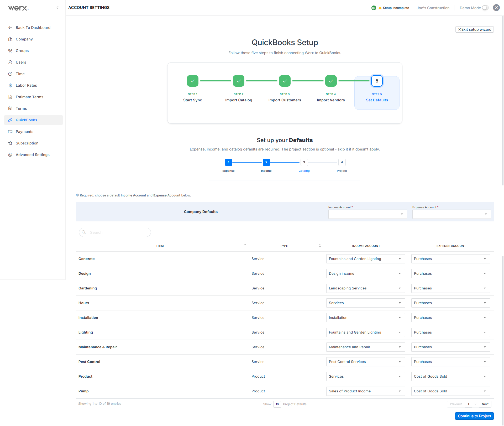Click the Advanced Settings gear icon
The image size is (504, 426).
click(10, 155)
